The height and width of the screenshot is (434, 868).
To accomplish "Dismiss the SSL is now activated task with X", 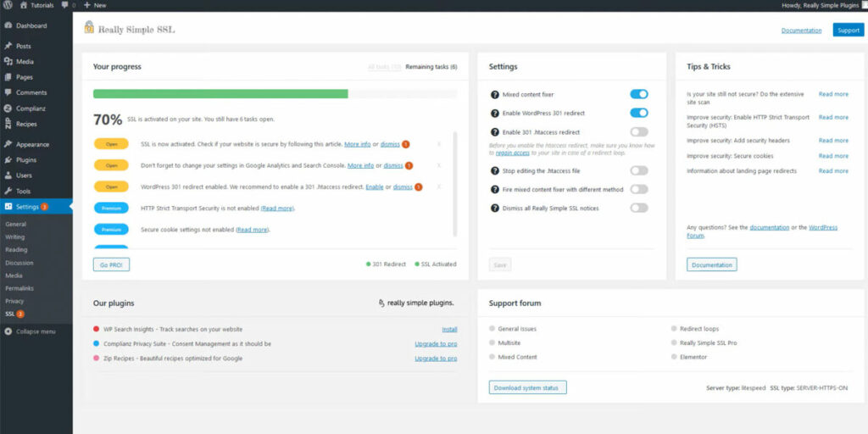I will click(x=439, y=144).
